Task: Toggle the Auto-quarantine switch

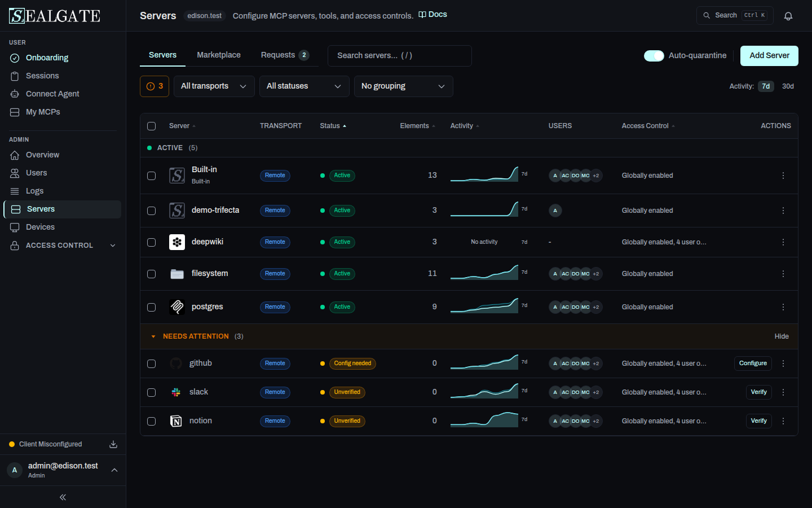Action: click(654, 55)
